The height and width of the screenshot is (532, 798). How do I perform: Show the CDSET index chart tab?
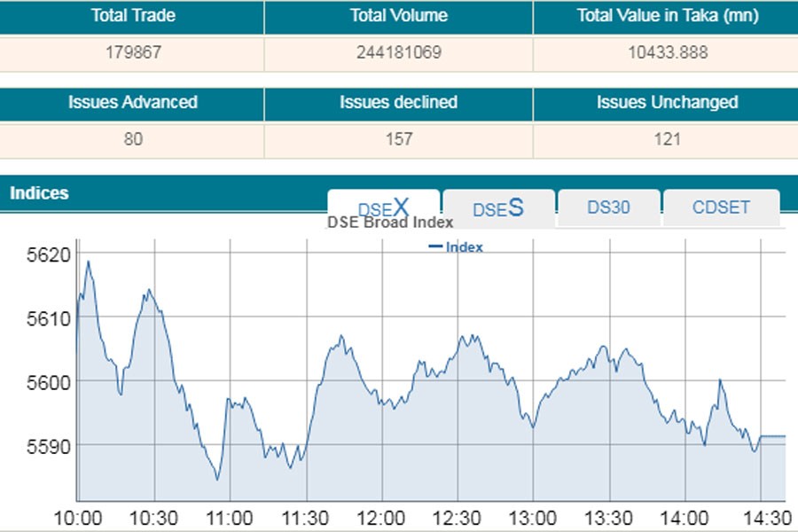click(x=721, y=207)
